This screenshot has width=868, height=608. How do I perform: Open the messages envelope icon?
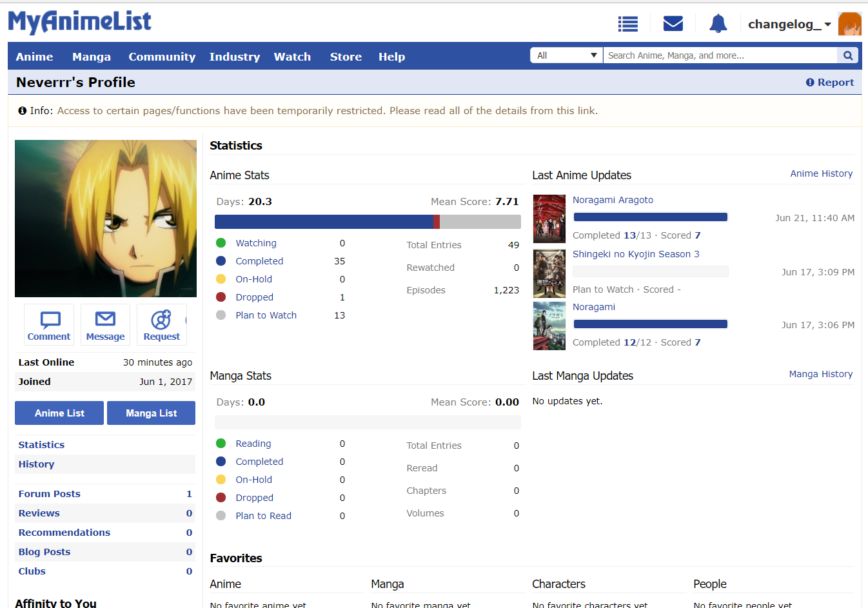[x=673, y=24]
